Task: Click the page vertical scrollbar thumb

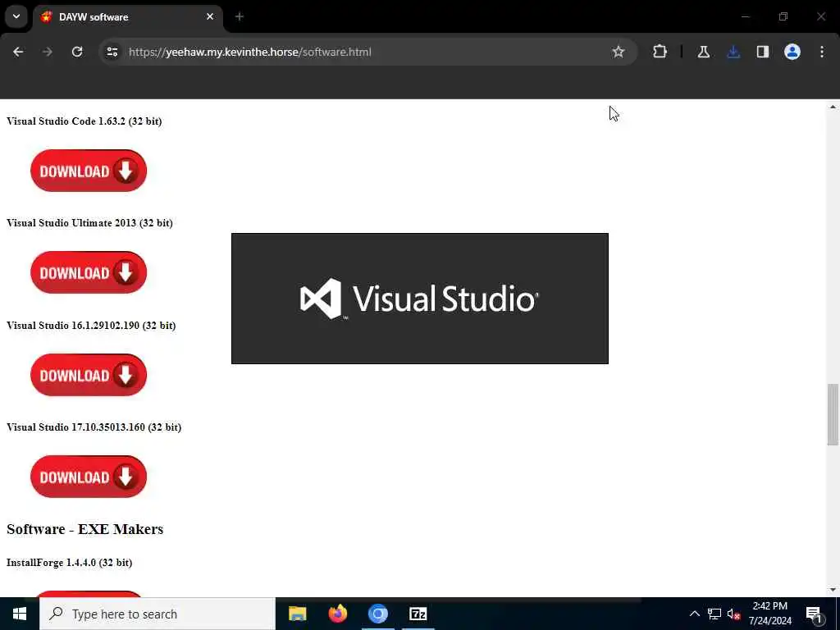Action: point(833,414)
